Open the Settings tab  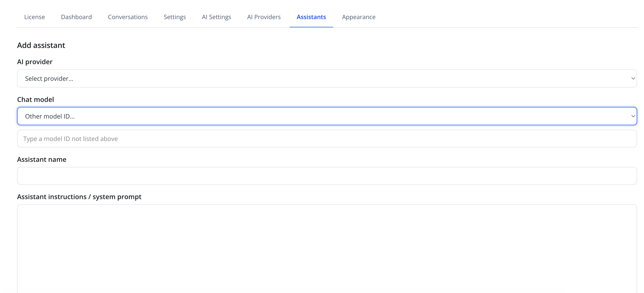tap(175, 17)
